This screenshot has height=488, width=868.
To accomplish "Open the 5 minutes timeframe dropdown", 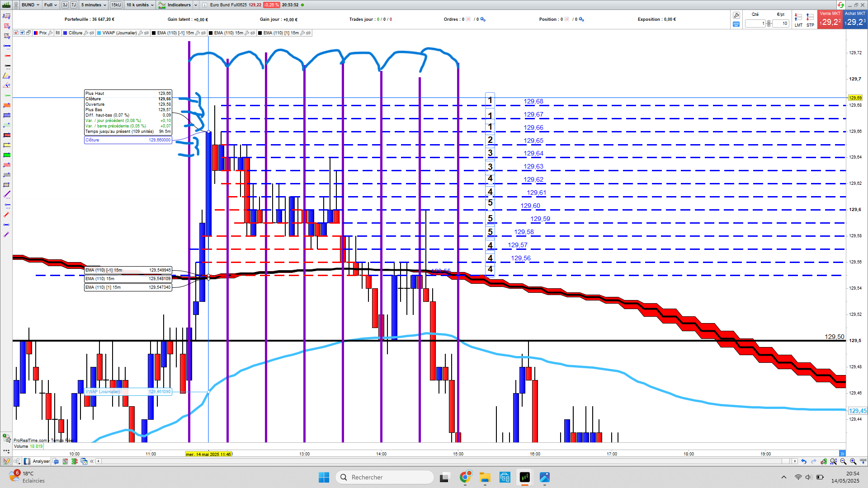I will 94,5.
